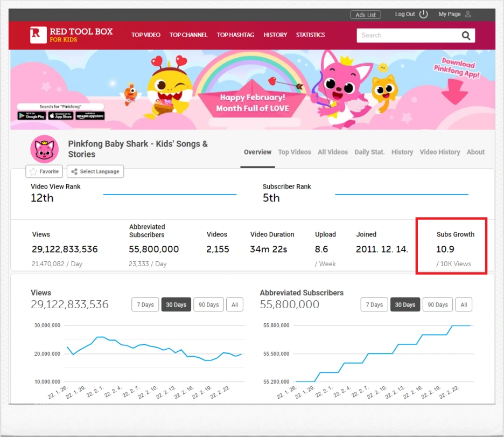This screenshot has height=437, width=504.
Task: Click the Select Language share icon
Action: [x=74, y=171]
